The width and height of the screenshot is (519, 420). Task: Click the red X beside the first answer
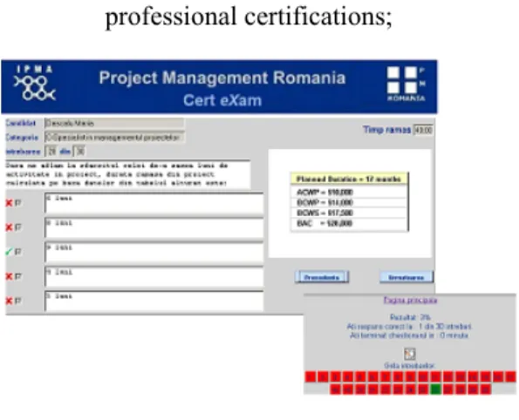(x=9, y=203)
